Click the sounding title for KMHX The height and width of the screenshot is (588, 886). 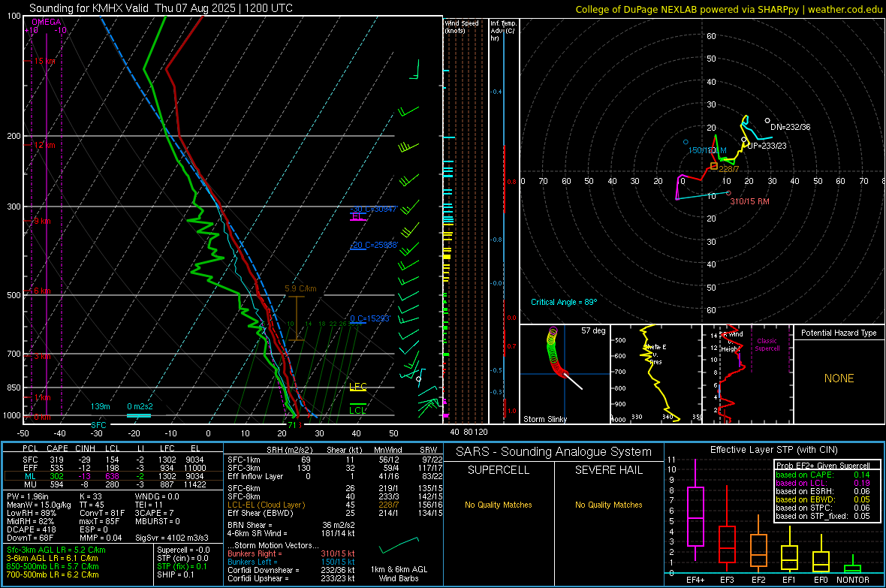click(x=161, y=8)
